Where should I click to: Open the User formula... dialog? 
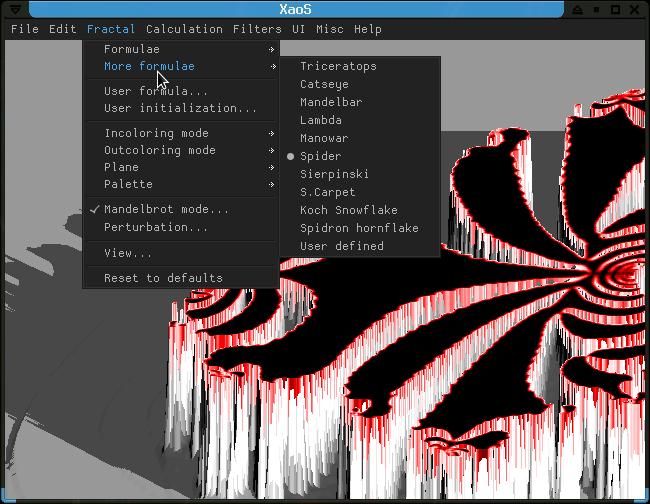[156, 91]
